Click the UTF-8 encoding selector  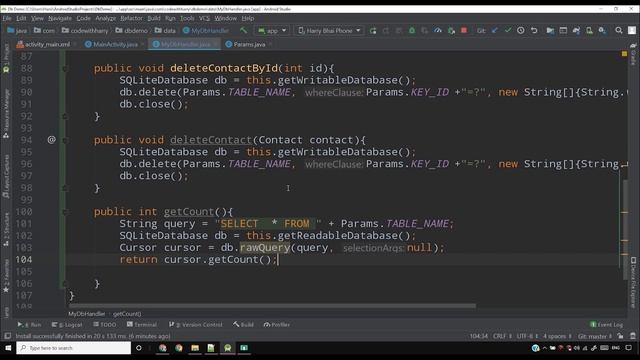coord(527,336)
